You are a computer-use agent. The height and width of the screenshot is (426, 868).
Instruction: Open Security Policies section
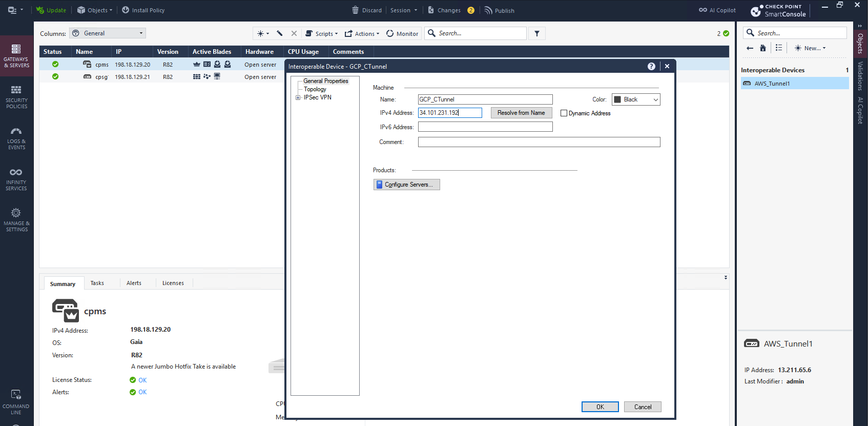[16, 96]
